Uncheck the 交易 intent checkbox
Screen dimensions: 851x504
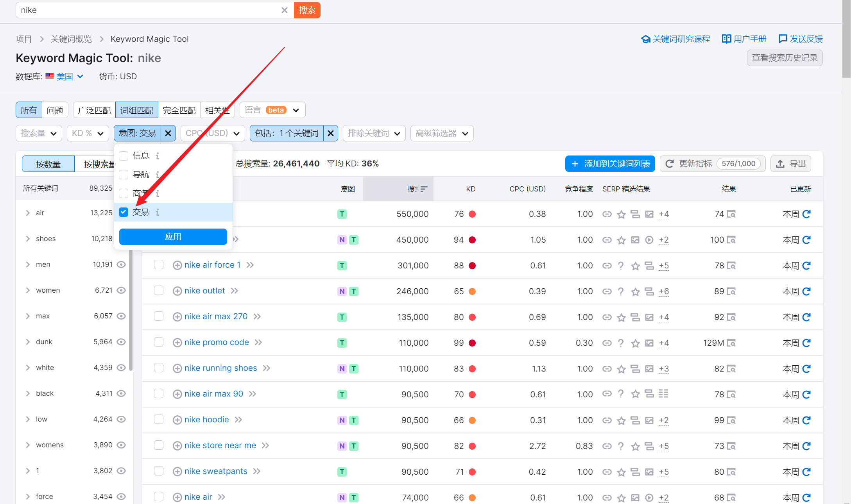pos(124,212)
